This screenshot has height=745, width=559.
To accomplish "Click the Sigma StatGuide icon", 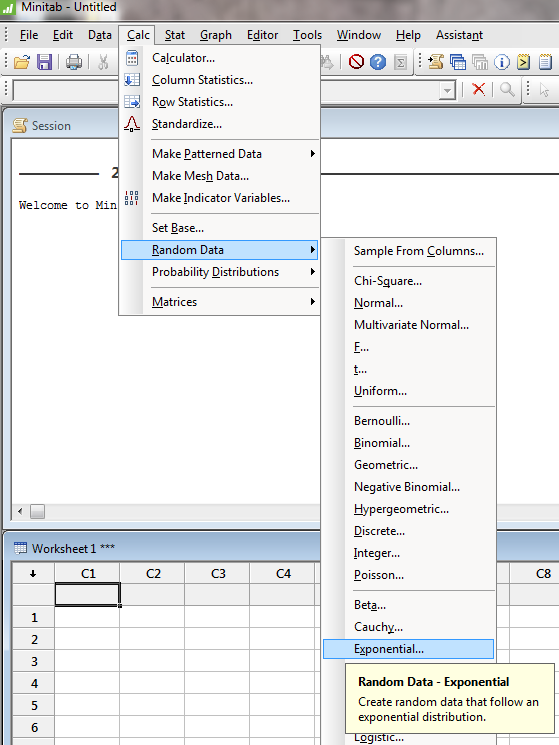I will click(x=400, y=62).
